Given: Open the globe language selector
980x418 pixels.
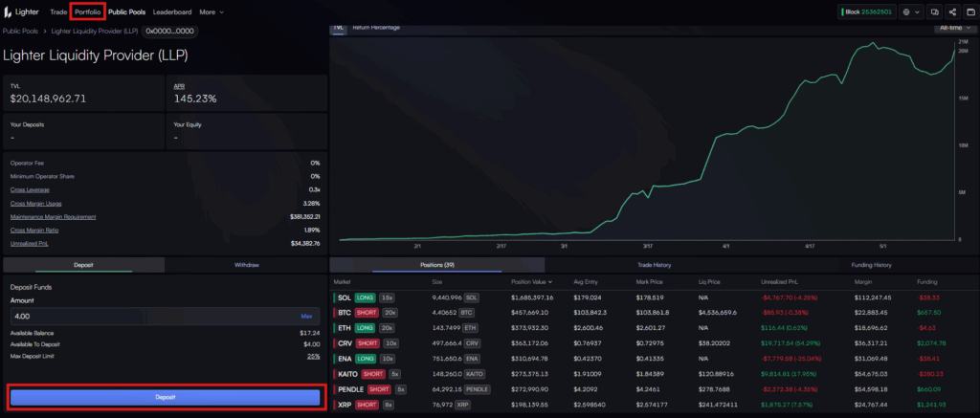Looking at the screenshot, I should (x=911, y=11).
